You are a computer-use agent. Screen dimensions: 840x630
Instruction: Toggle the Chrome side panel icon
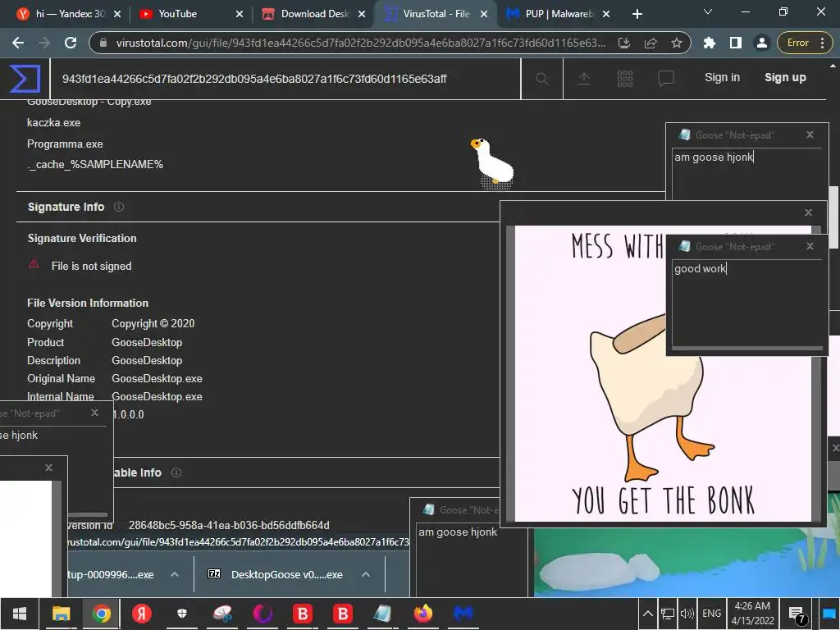(736, 43)
